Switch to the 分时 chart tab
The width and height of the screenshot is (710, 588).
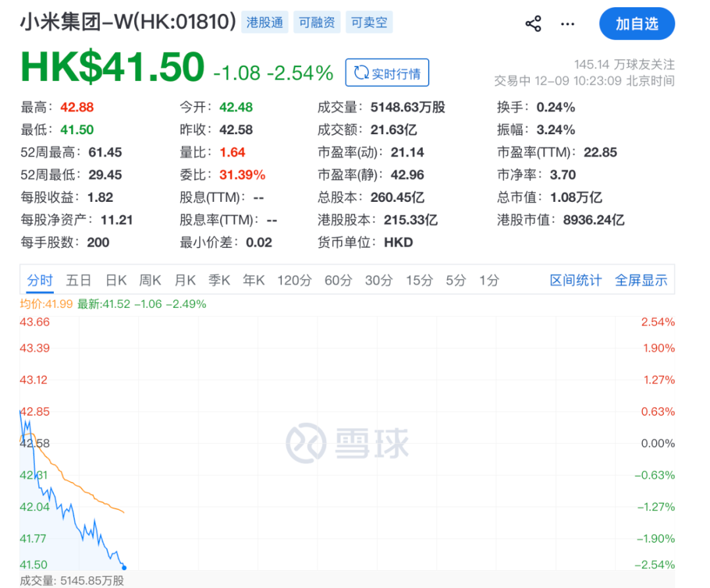39,280
